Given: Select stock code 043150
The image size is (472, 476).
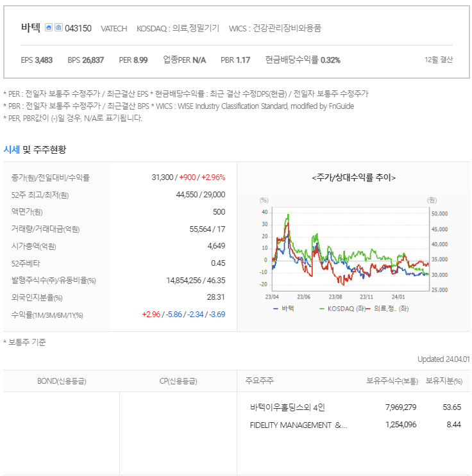Looking at the screenshot, I should [78, 28].
